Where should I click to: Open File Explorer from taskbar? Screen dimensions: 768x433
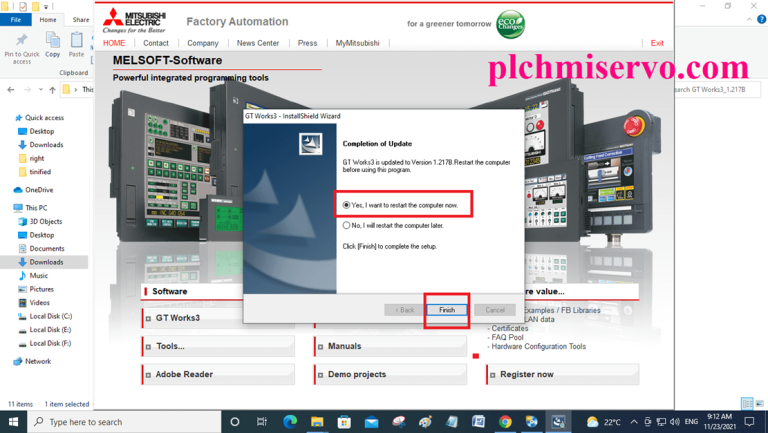point(317,422)
